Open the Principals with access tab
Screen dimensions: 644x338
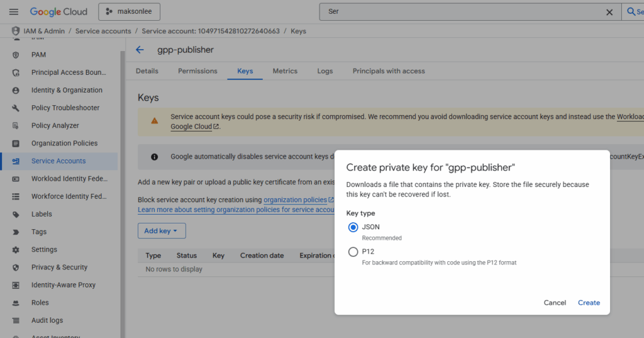[388, 71]
